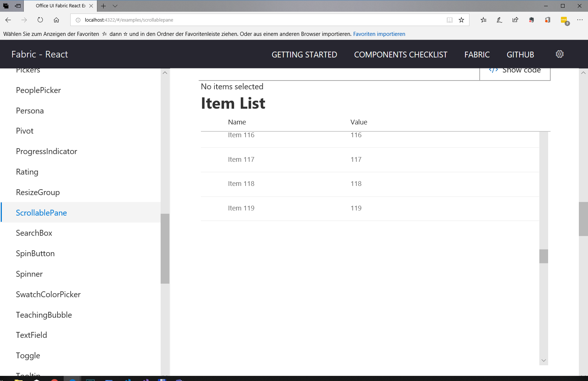The image size is (588, 381).
Task: Open the Settings gear in Fabric navigation
Action: click(x=559, y=54)
